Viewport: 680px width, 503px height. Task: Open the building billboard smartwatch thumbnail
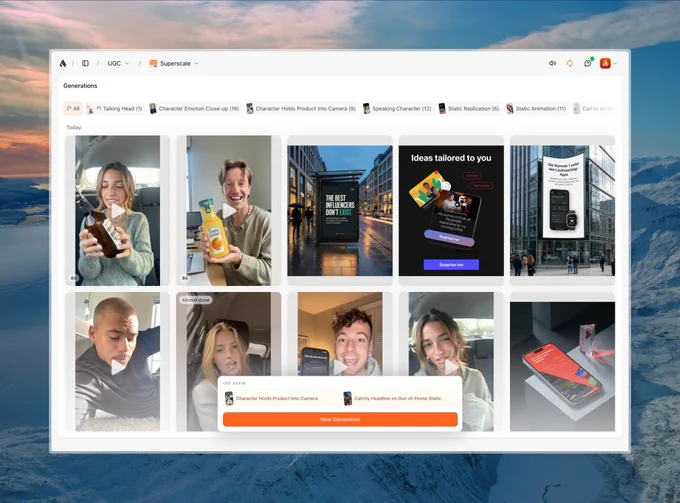[x=562, y=211]
